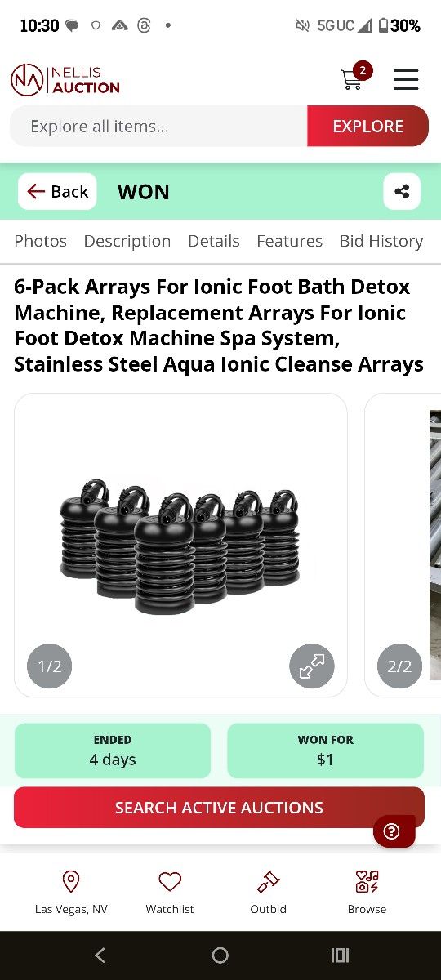The image size is (441, 980).
Task: Click Search Active Auctions button
Action: tap(219, 808)
